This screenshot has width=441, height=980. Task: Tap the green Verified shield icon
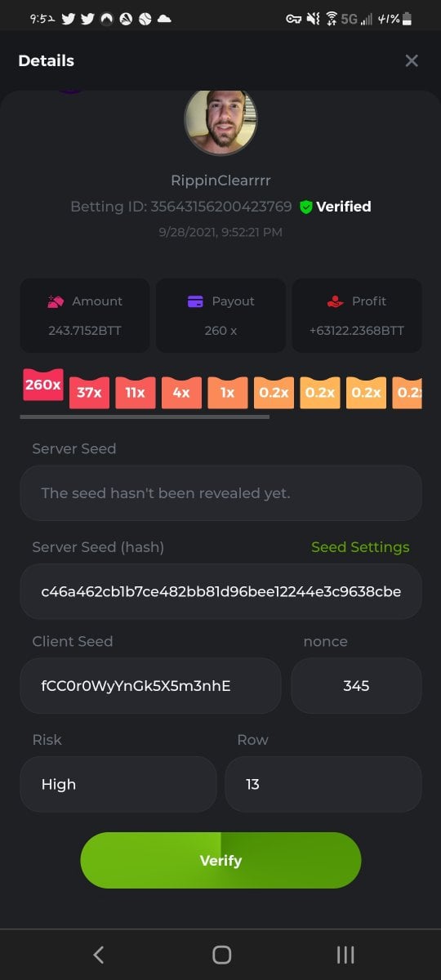tap(306, 207)
